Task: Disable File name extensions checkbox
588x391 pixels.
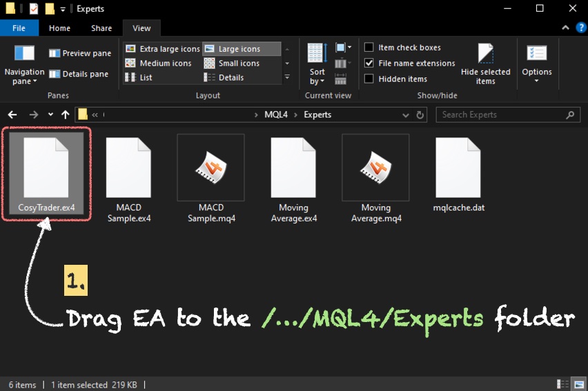Action: [x=369, y=63]
